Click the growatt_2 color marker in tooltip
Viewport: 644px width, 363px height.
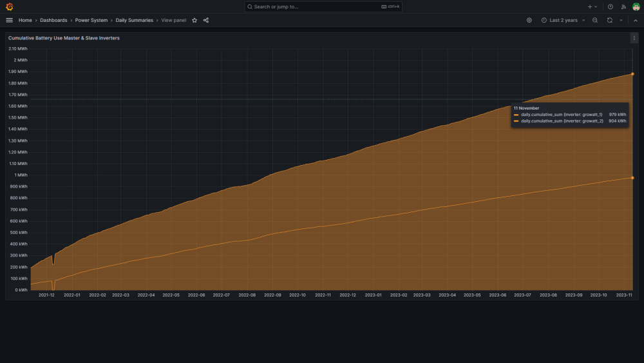(x=516, y=121)
